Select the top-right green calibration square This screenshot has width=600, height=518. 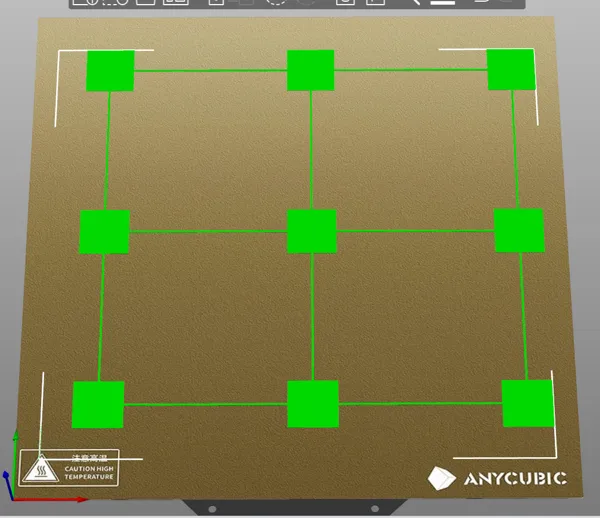(x=511, y=70)
